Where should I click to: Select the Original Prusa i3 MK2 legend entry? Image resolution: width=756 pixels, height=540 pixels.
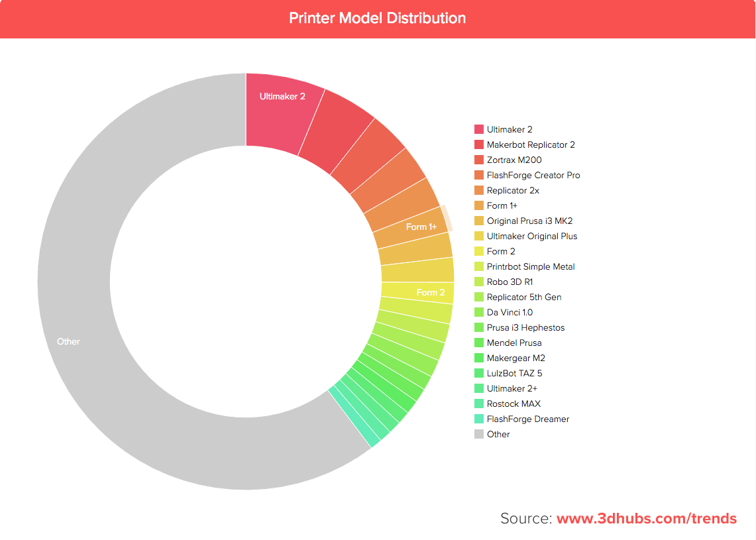pos(523,221)
